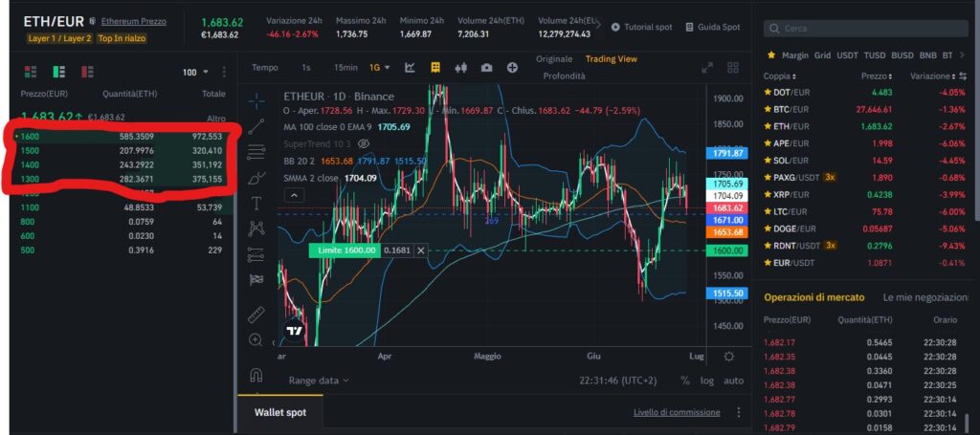Viewport: 980px width, 435px height.
Task: Select the flag icons tool
Action: click(x=256, y=279)
